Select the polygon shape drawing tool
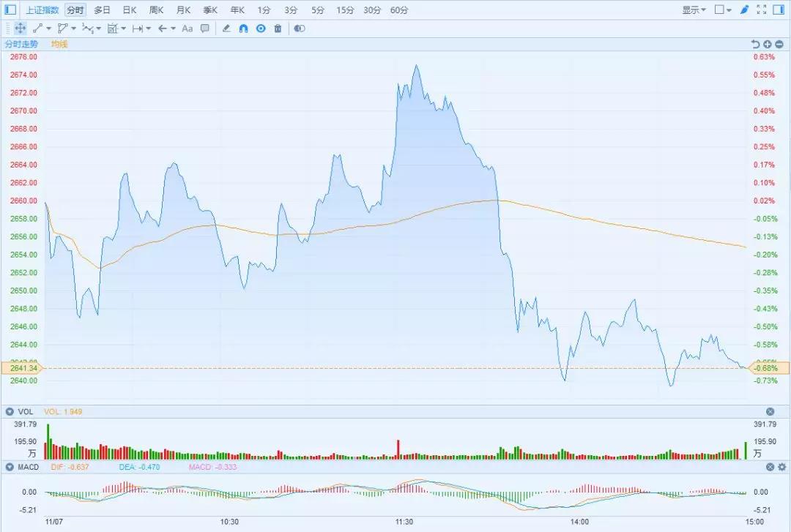Screen dimensions: 791x532 point(62,29)
